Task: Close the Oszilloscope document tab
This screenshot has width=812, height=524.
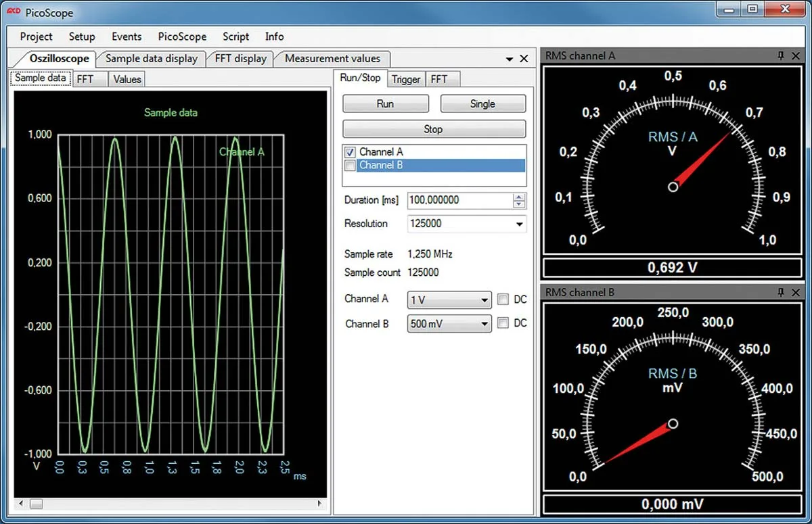Action: point(524,59)
